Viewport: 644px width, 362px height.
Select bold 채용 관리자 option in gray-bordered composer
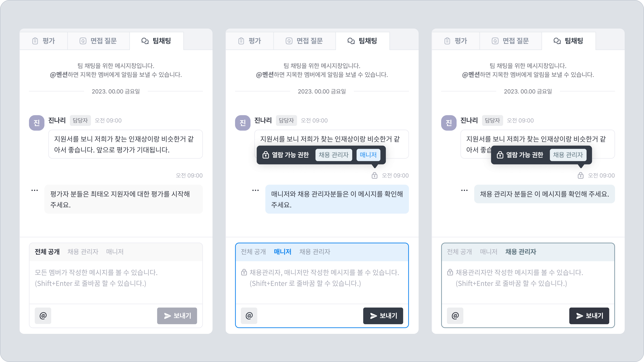tap(521, 252)
